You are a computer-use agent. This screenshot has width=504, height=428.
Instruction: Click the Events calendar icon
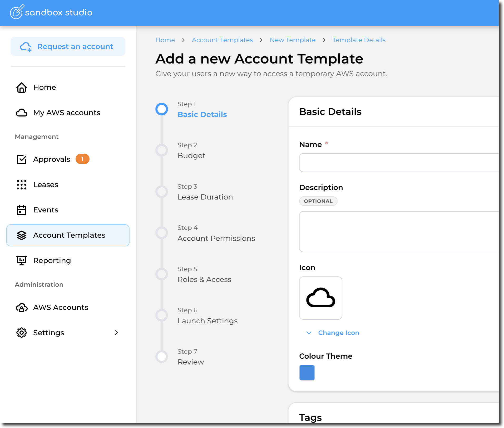(x=22, y=210)
